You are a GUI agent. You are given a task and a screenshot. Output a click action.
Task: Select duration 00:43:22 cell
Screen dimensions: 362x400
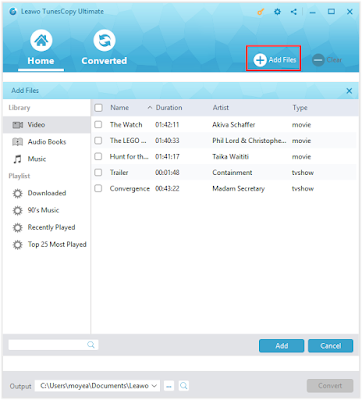(167, 189)
